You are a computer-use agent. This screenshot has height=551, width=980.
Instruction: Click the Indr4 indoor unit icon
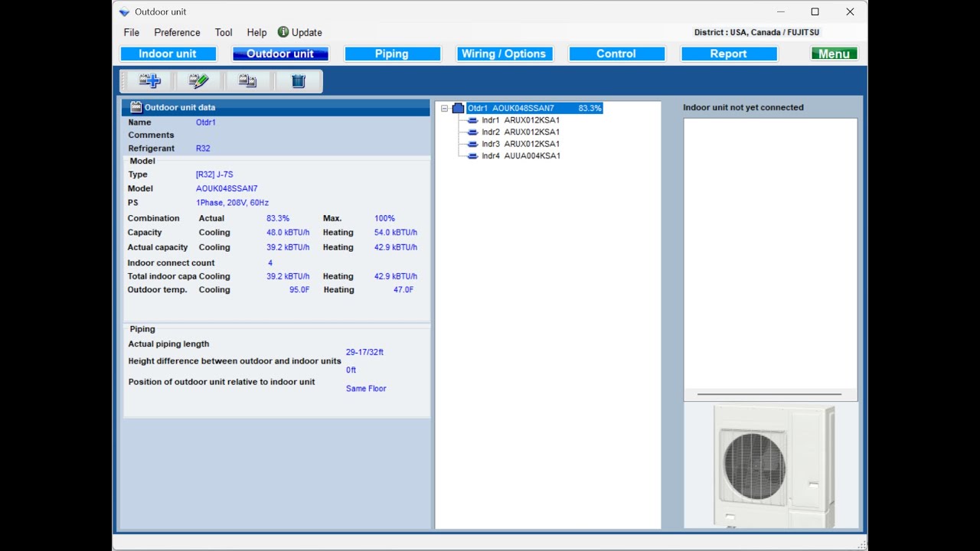pyautogui.click(x=472, y=156)
